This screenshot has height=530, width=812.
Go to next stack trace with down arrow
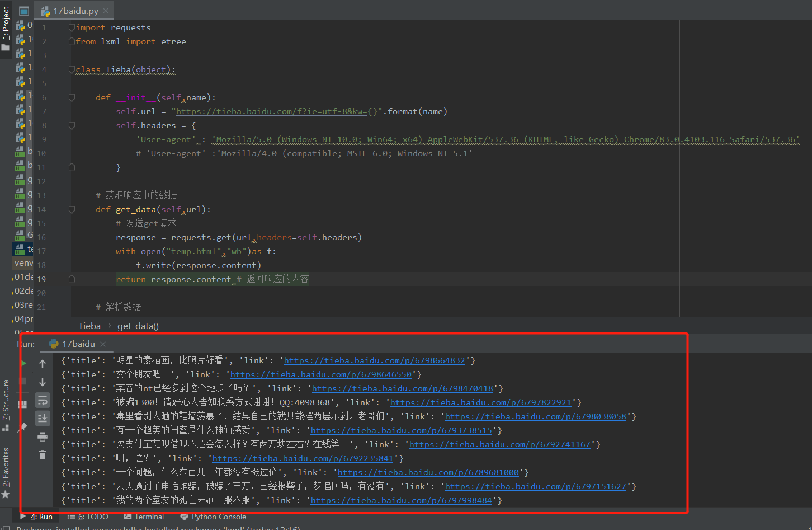(43, 382)
